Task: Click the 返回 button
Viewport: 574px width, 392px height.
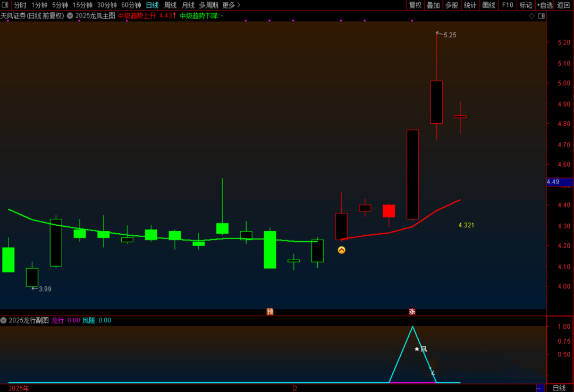Action: 563,5
